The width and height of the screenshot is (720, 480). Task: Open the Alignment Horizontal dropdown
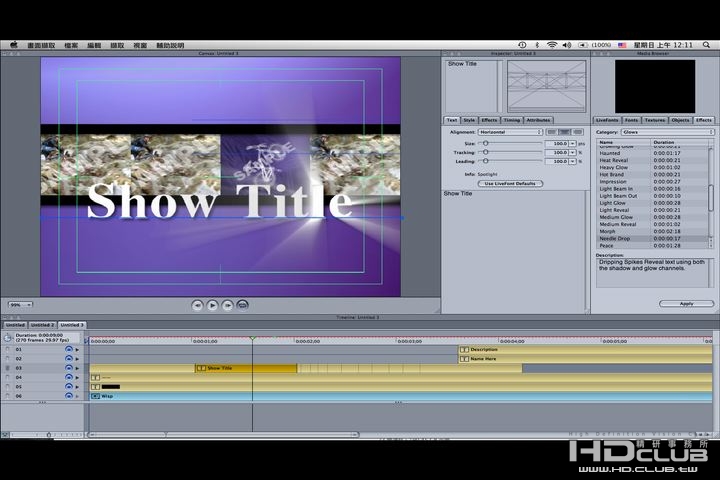pyautogui.click(x=510, y=132)
